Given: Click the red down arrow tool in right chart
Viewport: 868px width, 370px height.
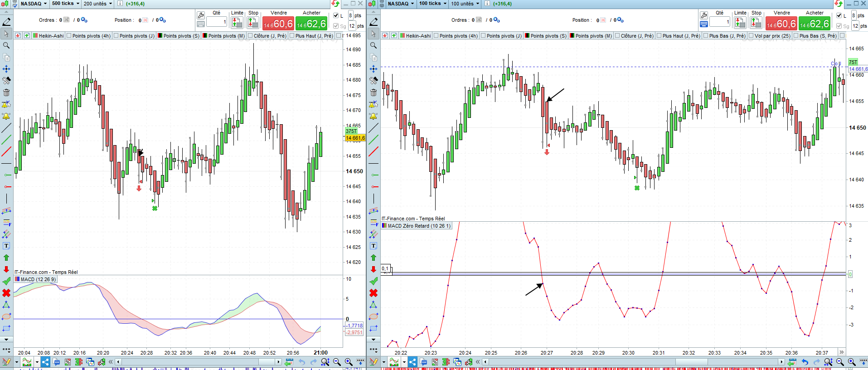Looking at the screenshot, I should [x=373, y=269].
